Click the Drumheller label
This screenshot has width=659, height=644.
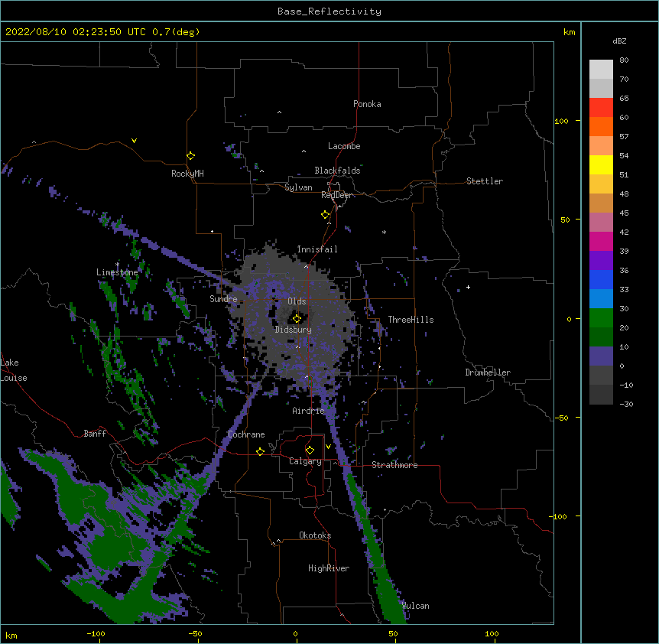point(488,372)
